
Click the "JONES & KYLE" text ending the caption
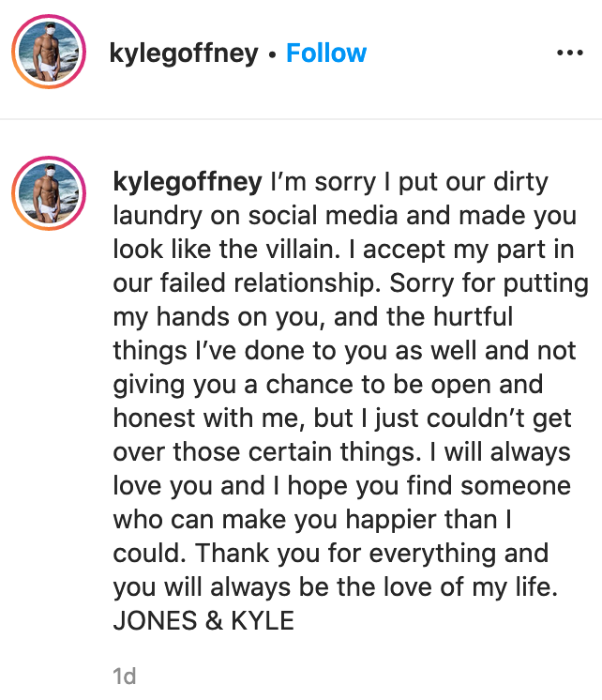pos(203,622)
